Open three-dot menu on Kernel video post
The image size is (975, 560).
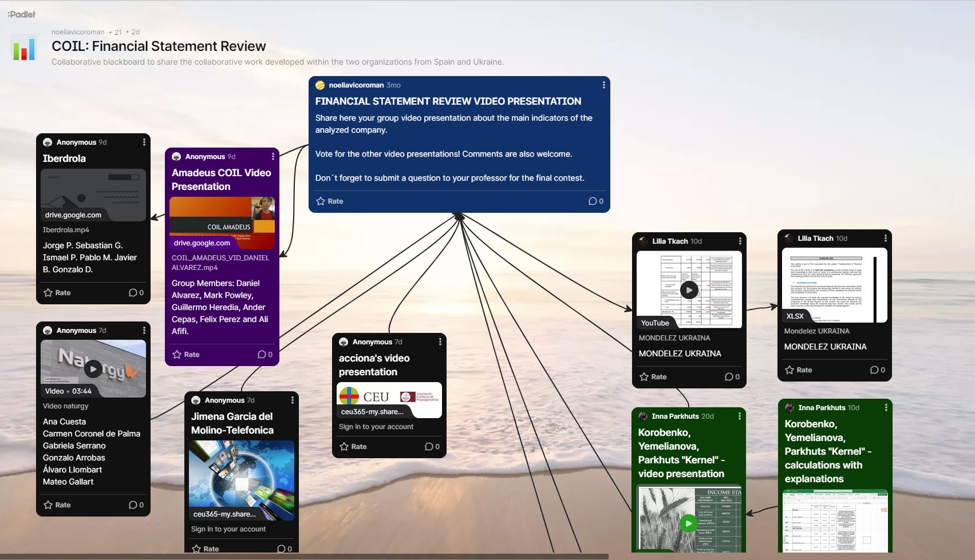739,416
